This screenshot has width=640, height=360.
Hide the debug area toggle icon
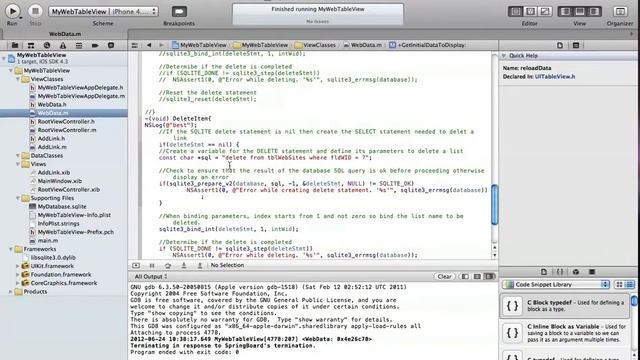[136, 265]
